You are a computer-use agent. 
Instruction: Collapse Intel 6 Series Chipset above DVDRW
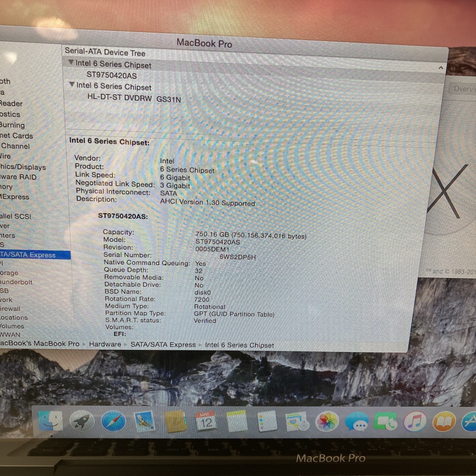pyautogui.click(x=72, y=84)
